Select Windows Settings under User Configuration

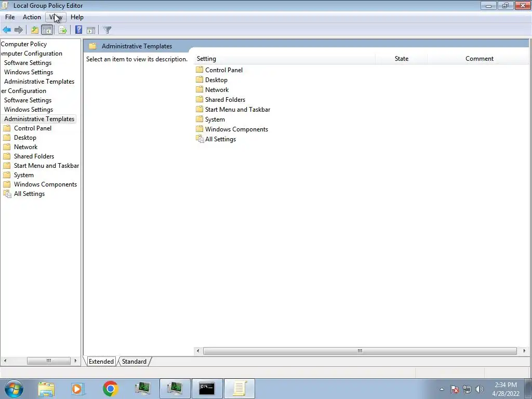click(x=29, y=110)
